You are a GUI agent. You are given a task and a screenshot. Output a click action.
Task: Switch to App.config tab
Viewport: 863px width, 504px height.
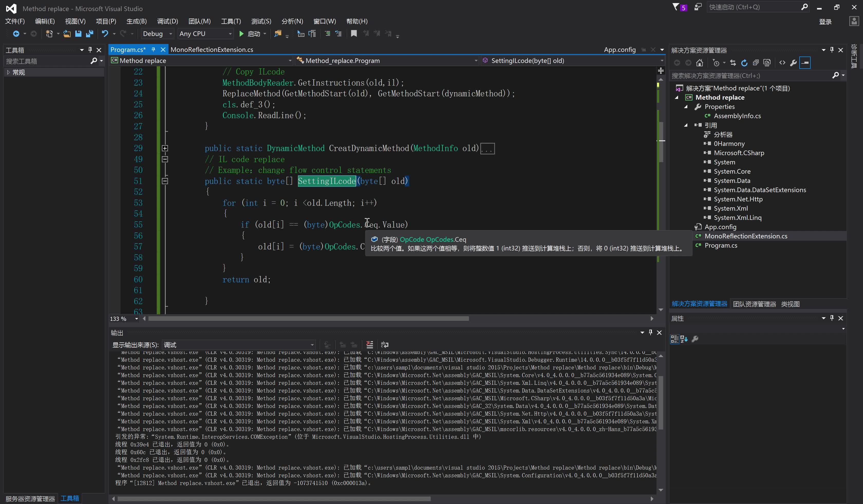pos(620,50)
